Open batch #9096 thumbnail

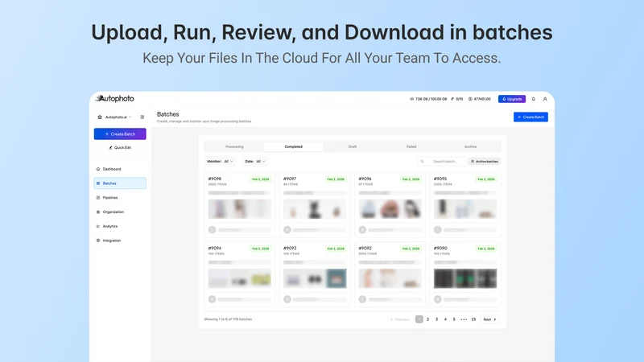[x=390, y=209]
